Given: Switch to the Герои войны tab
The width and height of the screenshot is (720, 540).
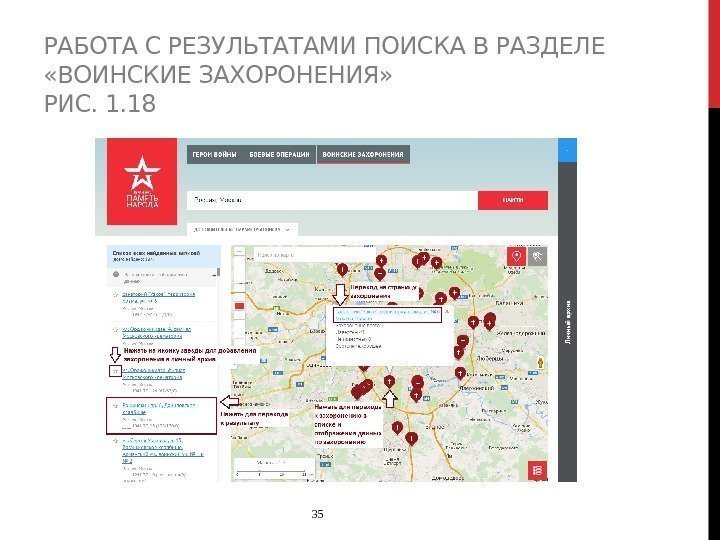Looking at the screenshot, I should coord(214,155).
